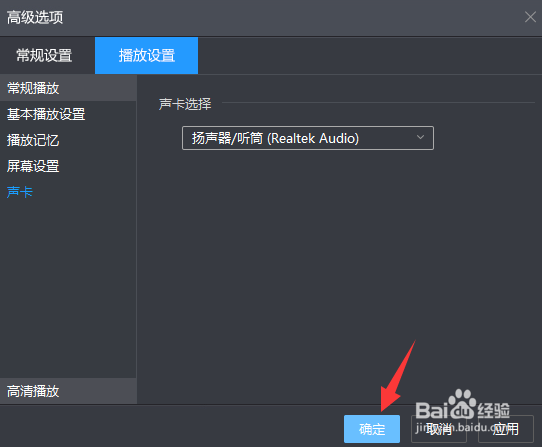
Task: Click the 声卡选择 section label
Action: [185, 104]
